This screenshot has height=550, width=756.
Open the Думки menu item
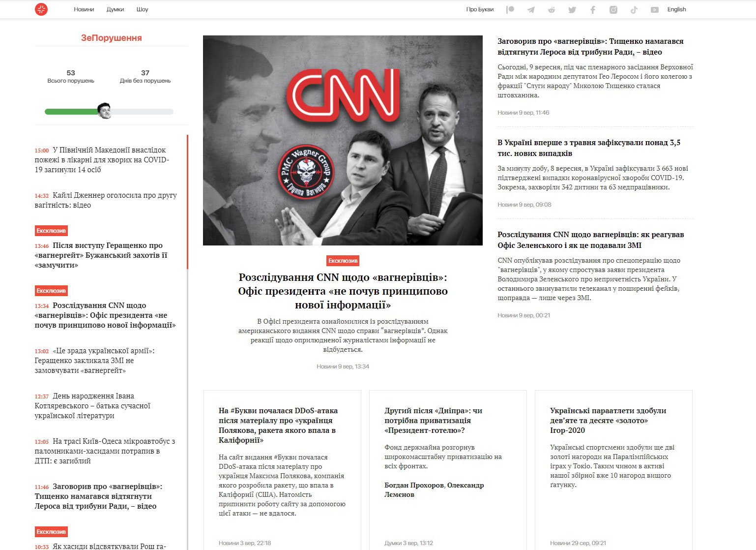116,9
